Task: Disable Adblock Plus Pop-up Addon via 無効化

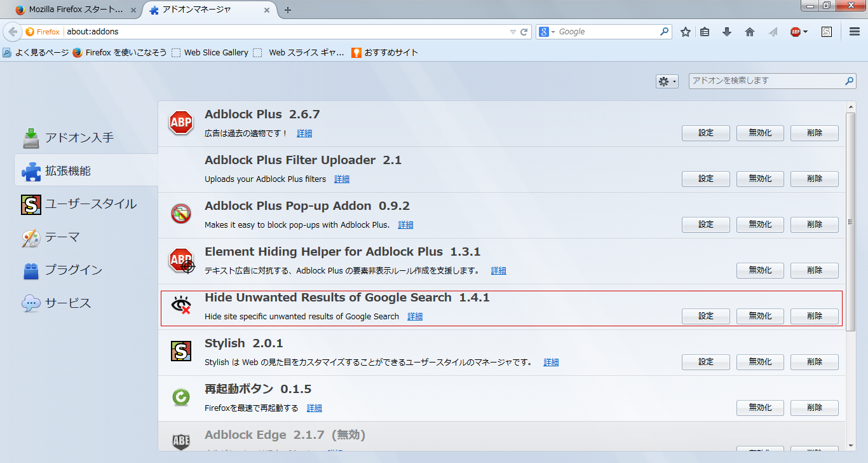Action: click(760, 225)
